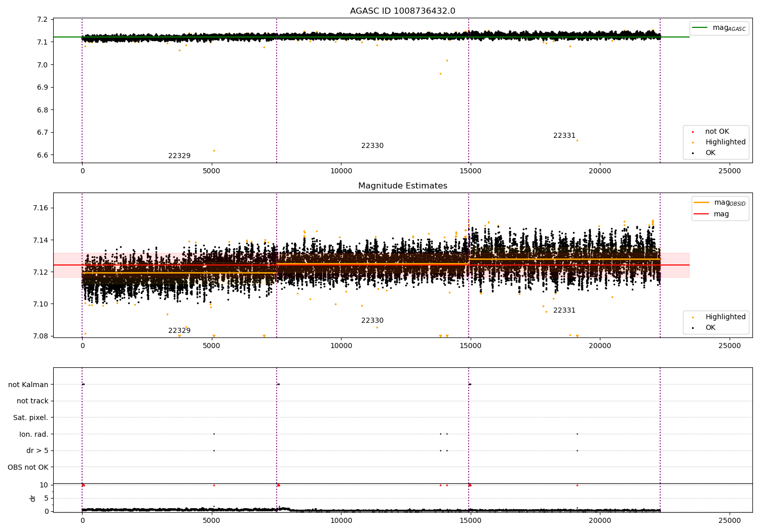The height and width of the screenshot is (532, 760).
Task: Click the rotated 'dr' axis label
Action: (x=33, y=498)
